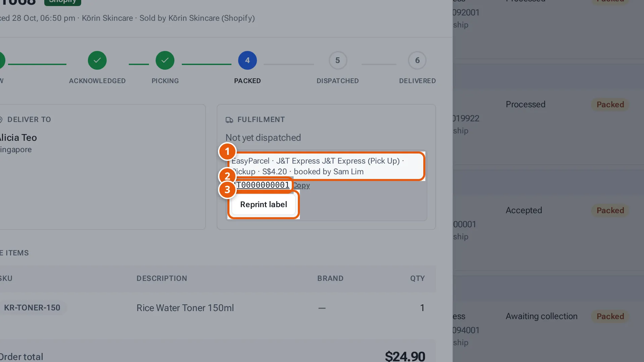The height and width of the screenshot is (362, 644).
Task: Click the Delivered step 6 circle
Action: pos(417,60)
